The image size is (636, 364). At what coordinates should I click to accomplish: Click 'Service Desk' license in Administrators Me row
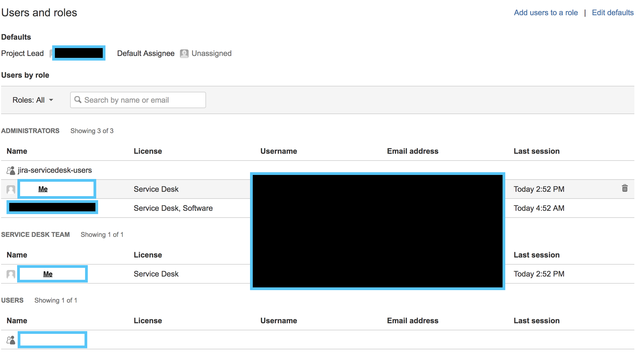point(156,189)
